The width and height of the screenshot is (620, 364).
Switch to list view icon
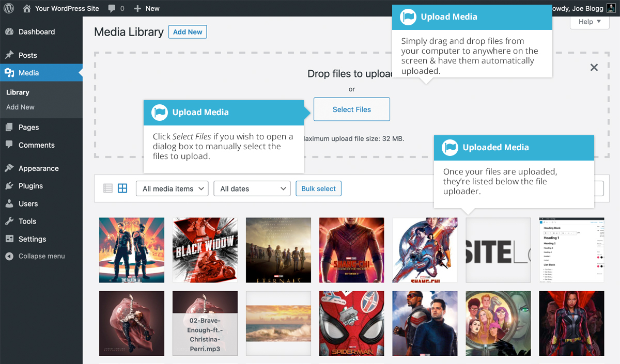[x=108, y=188]
